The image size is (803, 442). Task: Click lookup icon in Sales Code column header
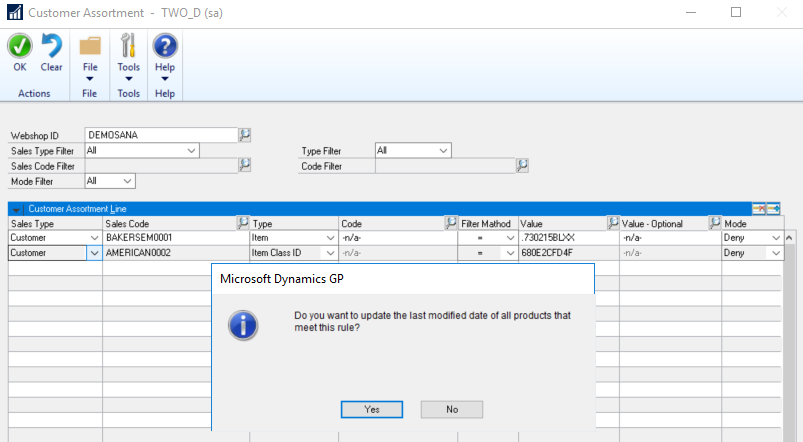click(243, 223)
